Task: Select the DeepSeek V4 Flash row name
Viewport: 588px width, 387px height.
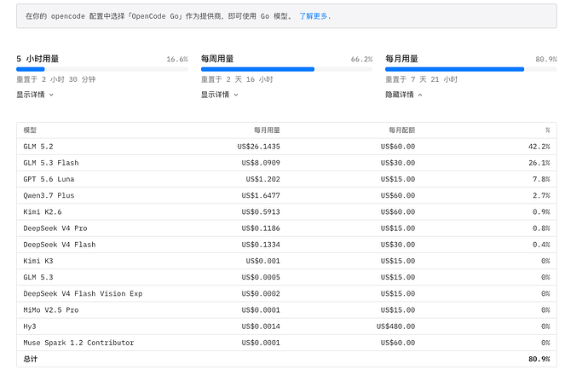Action: coord(60,245)
